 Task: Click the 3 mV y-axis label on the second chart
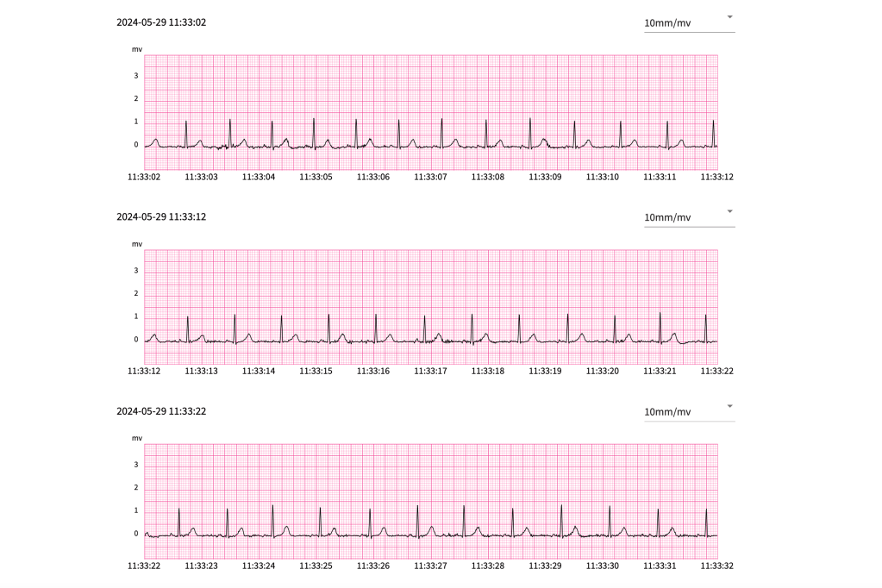(135, 271)
